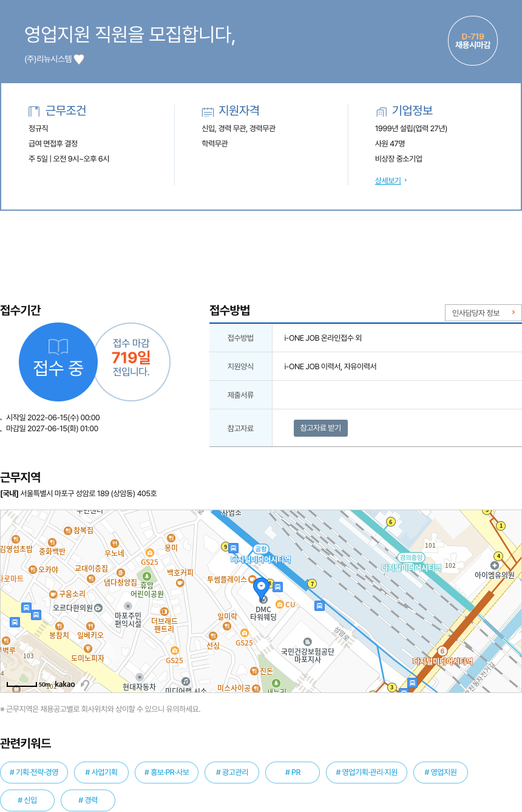The height and width of the screenshot is (812, 522).
Task: Click the 근무조건 section icon
Action: (34, 111)
